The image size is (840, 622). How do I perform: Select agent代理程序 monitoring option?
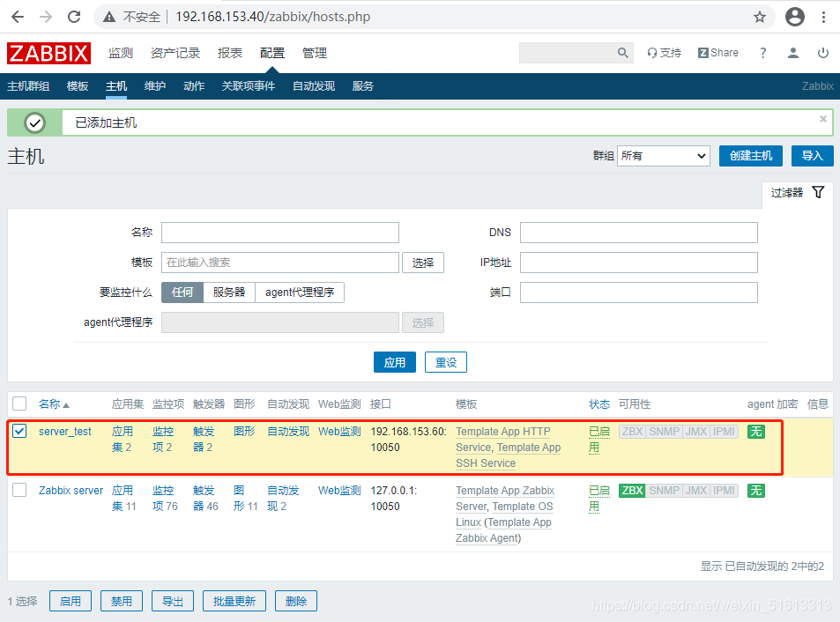pos(300,292)
